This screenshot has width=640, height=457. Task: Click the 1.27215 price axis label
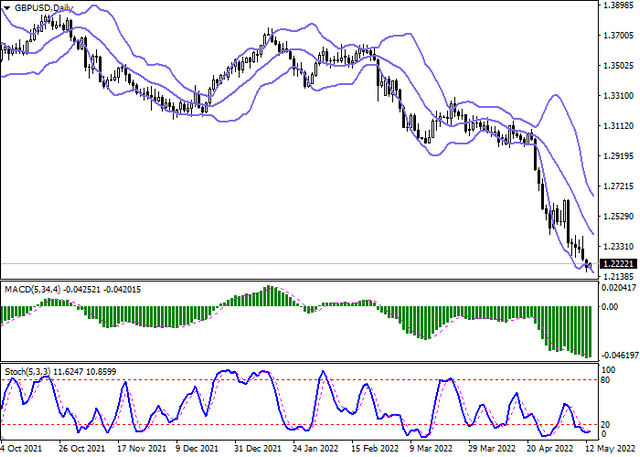point(620,186)
